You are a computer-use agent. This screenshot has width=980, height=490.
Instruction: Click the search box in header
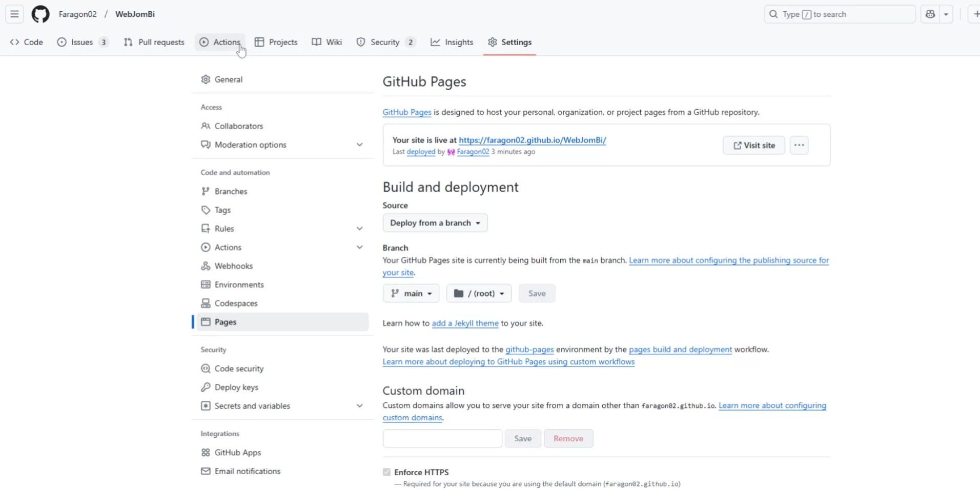point(840,14)
